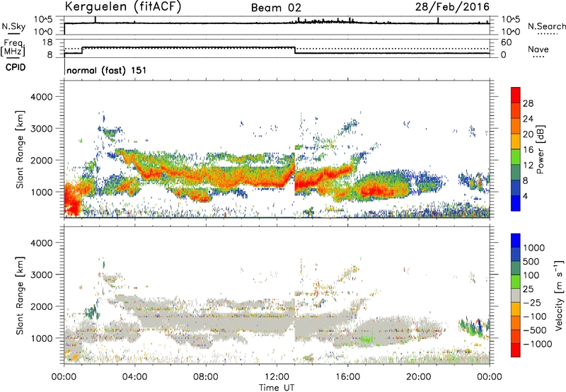Click '-25' on the Velocity colorbar
This screenshot has width=566, height=392.
coord(532,302)
